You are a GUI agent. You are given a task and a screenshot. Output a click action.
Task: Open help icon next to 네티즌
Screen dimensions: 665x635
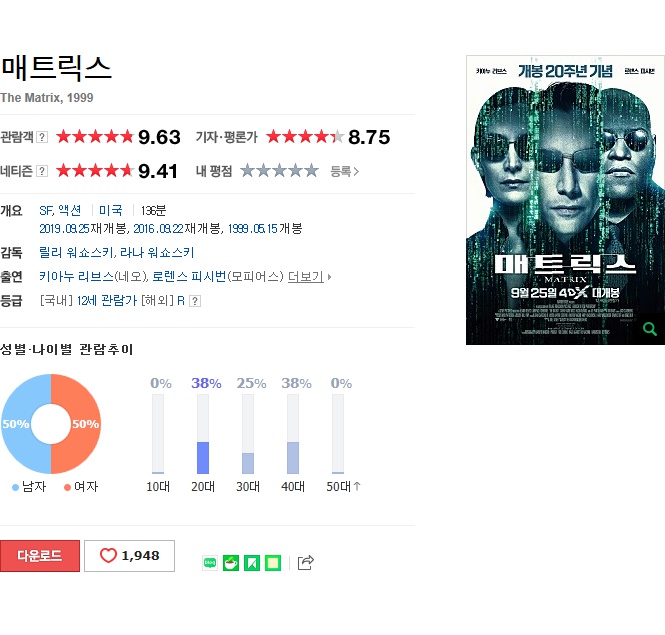[x=42, y=171]
